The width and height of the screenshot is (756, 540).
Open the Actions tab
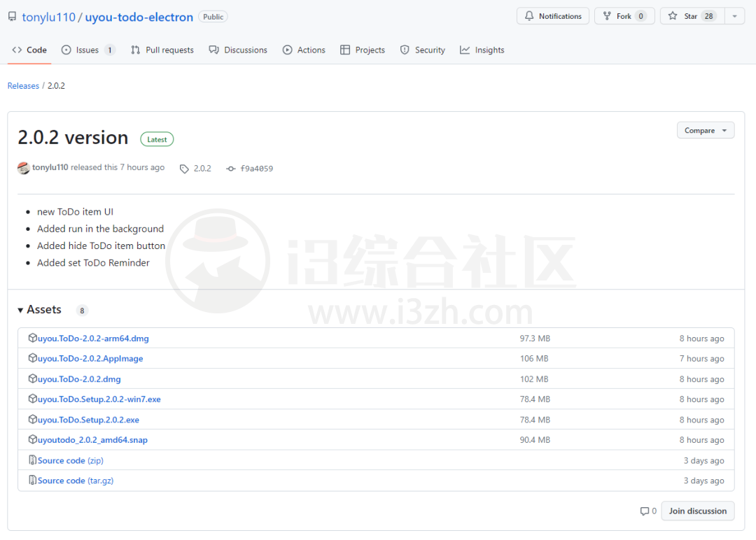tap(304, 50)
